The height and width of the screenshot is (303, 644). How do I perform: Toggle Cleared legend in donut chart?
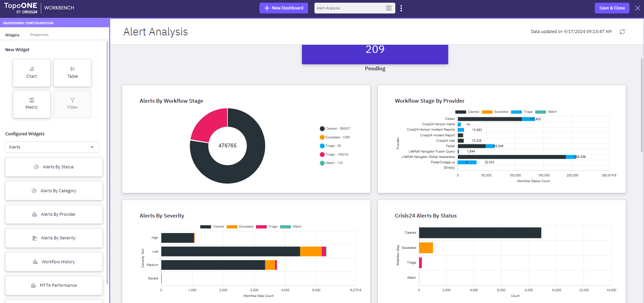click(335, 129)
